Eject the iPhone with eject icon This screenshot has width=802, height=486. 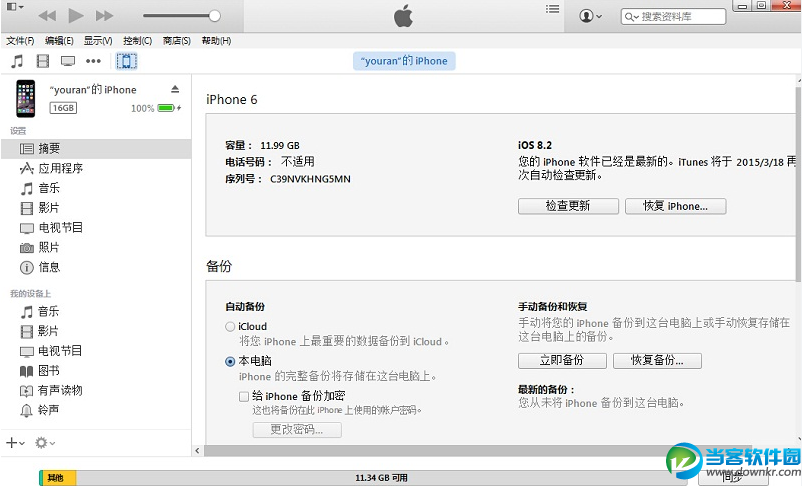(175, 89)
